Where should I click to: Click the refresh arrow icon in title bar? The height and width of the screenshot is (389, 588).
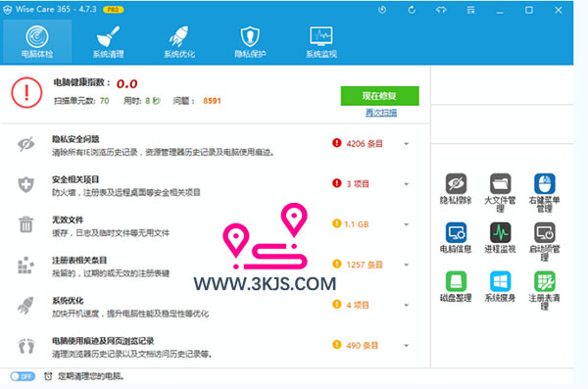[x=412, y=10]
